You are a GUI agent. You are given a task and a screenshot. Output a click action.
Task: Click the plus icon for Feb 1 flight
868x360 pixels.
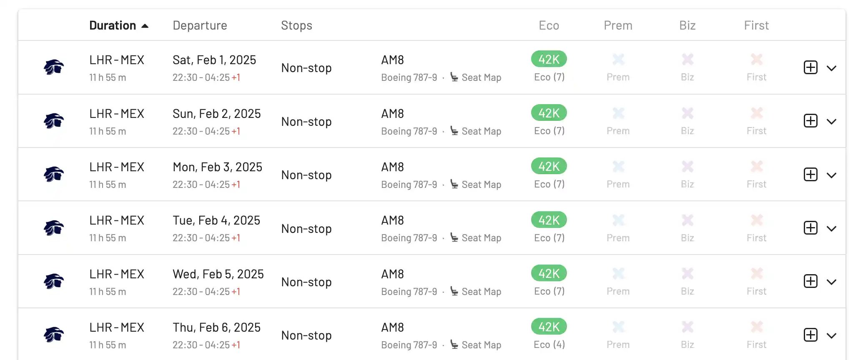[810, 67]
